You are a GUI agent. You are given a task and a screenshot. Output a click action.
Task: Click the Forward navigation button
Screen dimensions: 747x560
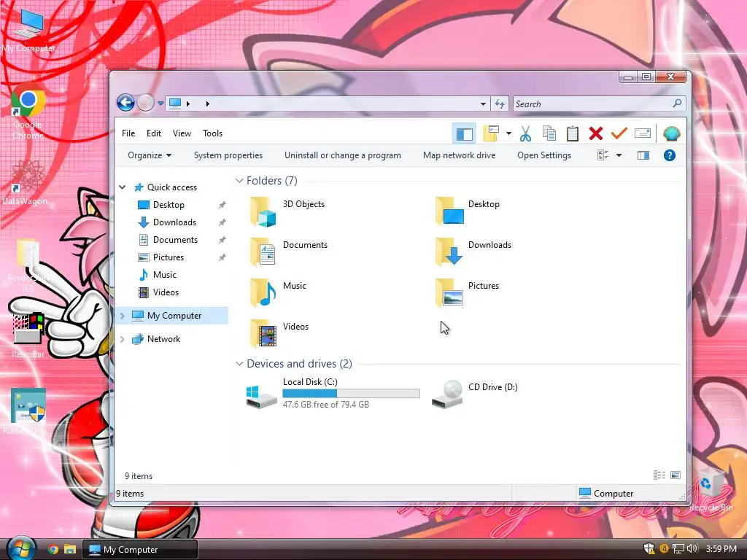point(145,102)
